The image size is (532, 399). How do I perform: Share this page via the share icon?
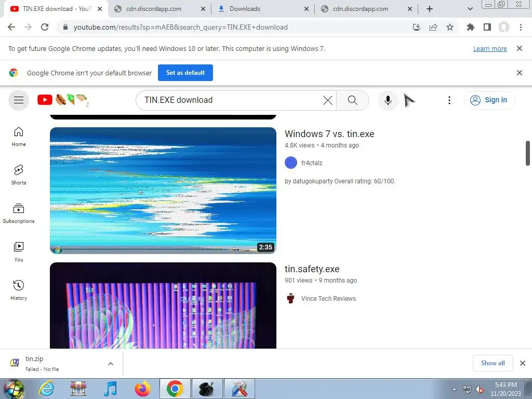pos(433,27)
